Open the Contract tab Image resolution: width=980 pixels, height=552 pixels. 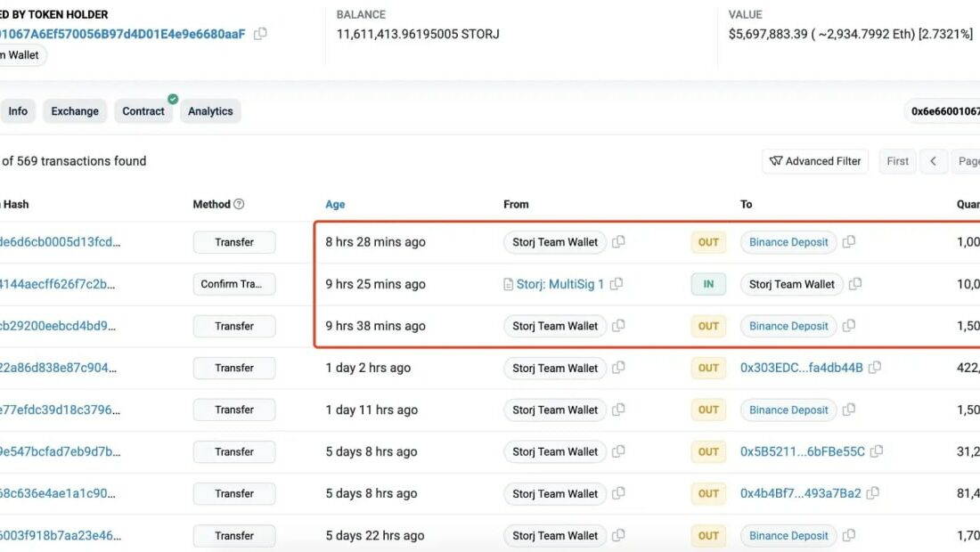coord(143,111)
